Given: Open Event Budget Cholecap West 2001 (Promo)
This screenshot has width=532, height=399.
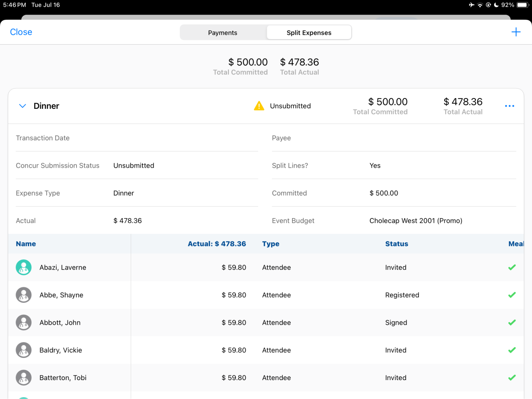Looking at the screenshot, I should (x=415, y=221).
